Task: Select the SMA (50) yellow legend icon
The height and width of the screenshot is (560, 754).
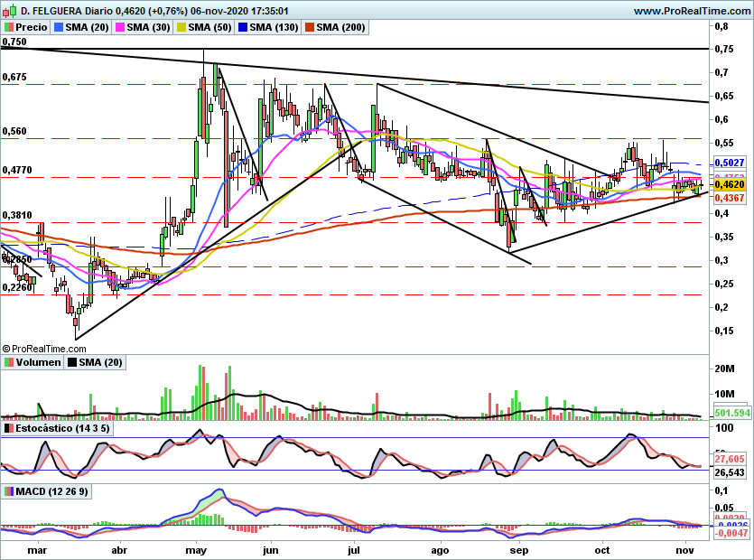Action: [182, 27]
